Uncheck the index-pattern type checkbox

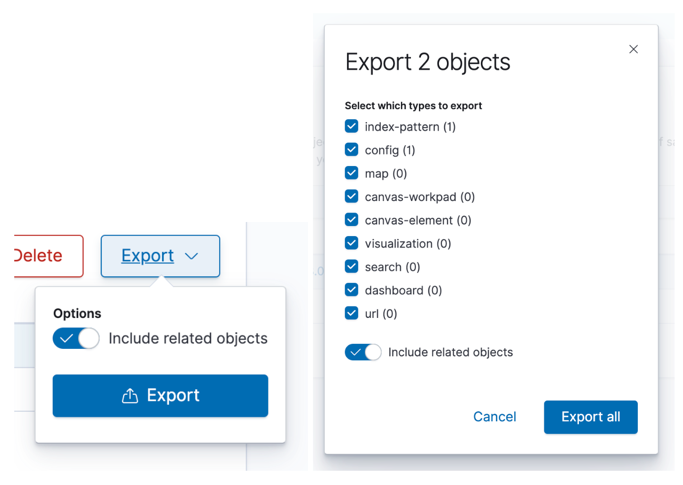pyautogui.click(x=352, y=127)
